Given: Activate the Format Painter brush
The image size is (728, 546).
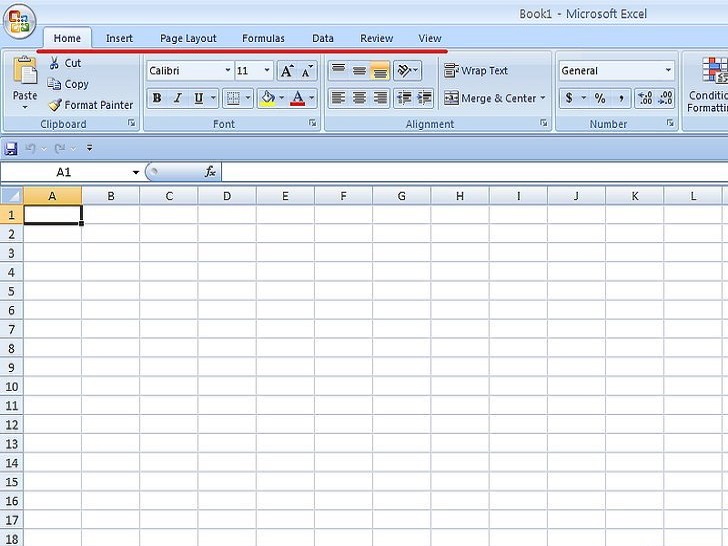Looking at the screenshot, I should 91,105.
